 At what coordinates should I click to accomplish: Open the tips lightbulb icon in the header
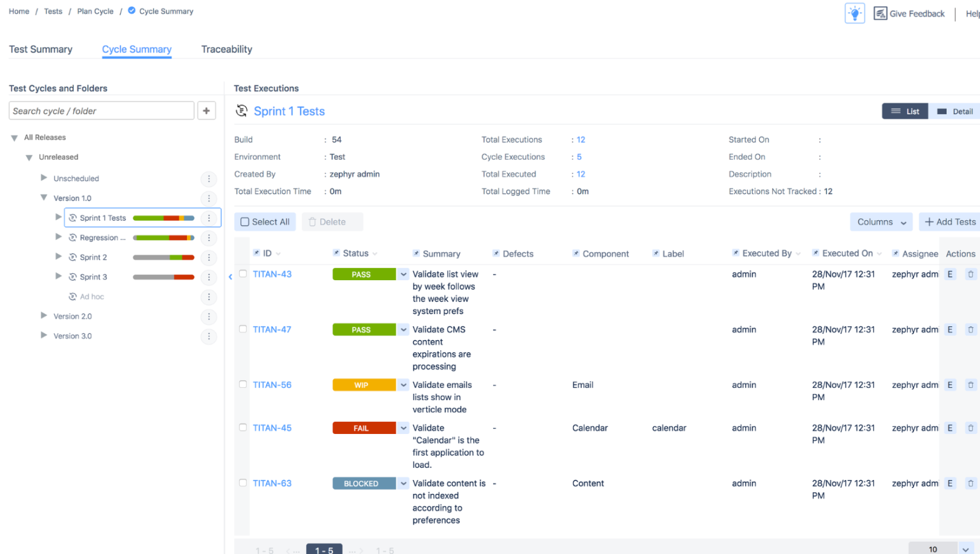click(854, 13)
